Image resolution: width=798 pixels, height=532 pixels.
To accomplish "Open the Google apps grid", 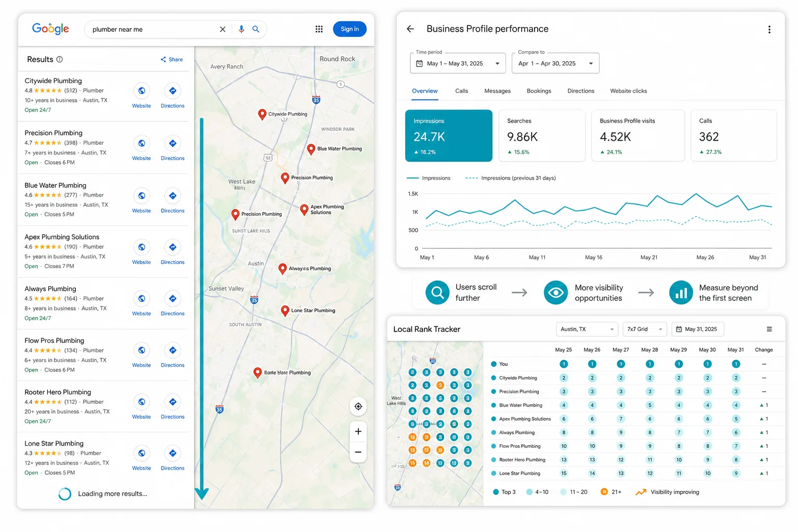I will pyautogui.click(x=319, y=29).
